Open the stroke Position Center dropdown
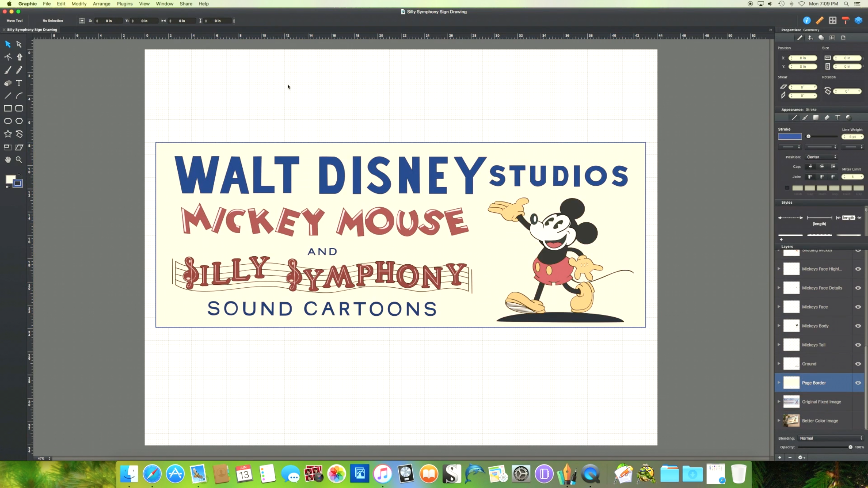Image resolution: width=868 pixels, height=488 pixels. (821, 157)
